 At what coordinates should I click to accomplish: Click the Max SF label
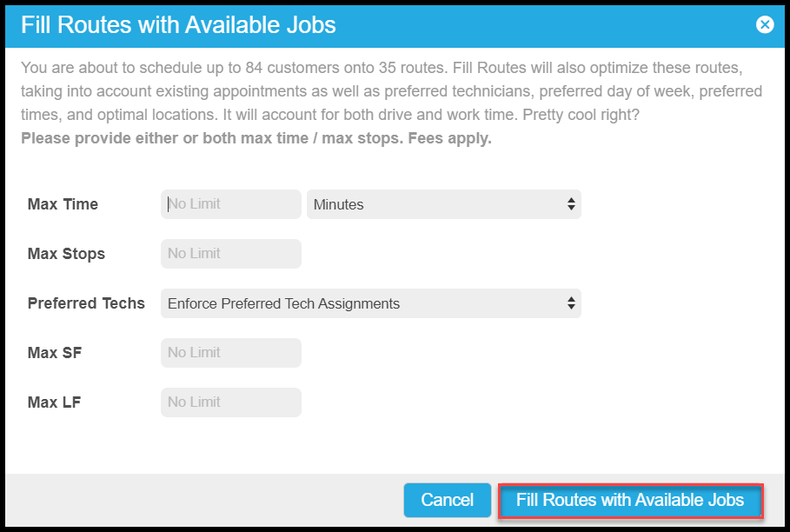(55, 353)
